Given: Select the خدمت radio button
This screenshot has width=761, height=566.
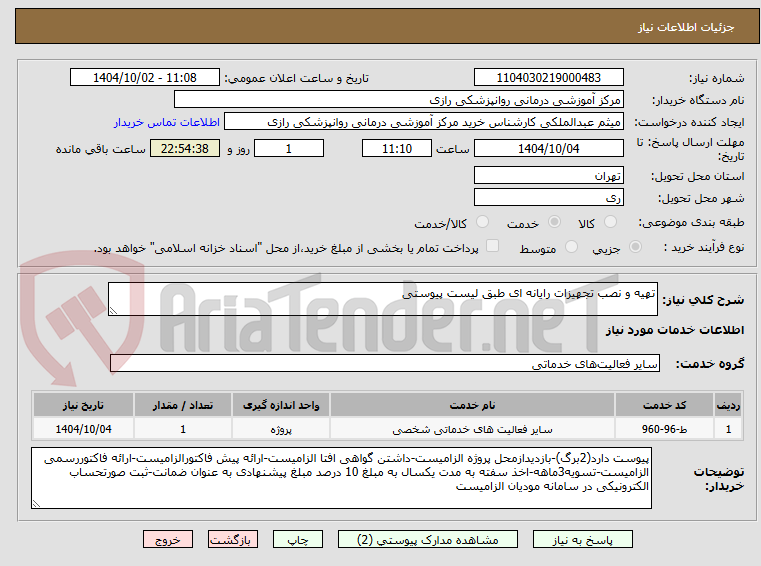Looking at the screenshot, I should 554,222.
